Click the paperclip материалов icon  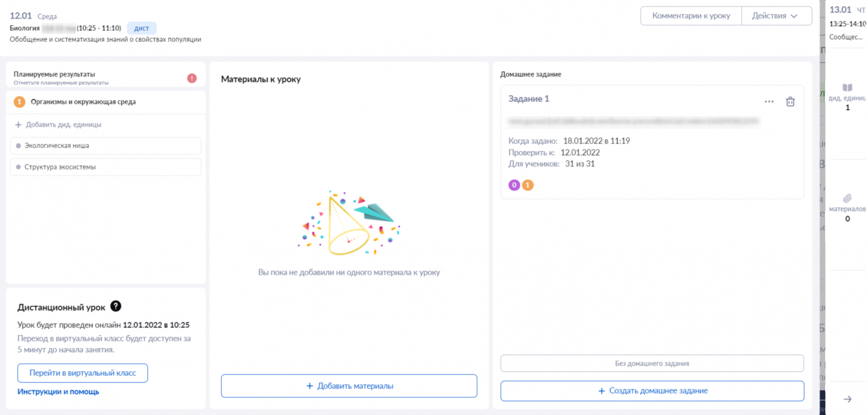tap(847, 199)
